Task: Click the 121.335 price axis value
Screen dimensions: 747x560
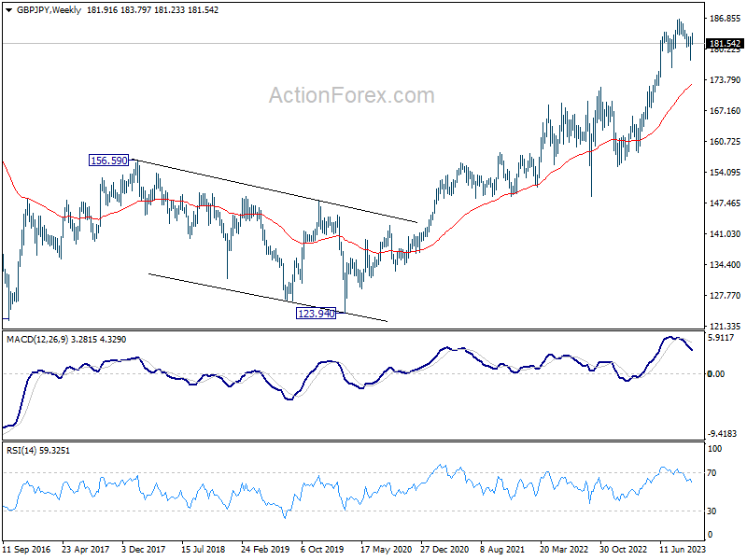Action: (x=725, y=326)
